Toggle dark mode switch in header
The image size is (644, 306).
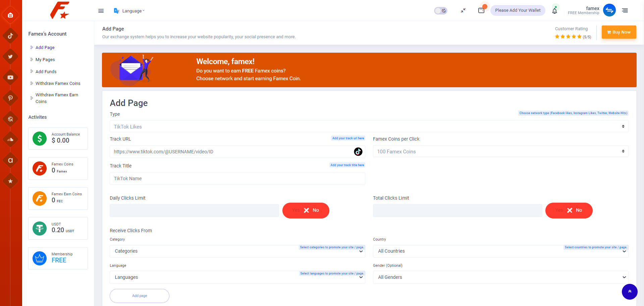441,10
